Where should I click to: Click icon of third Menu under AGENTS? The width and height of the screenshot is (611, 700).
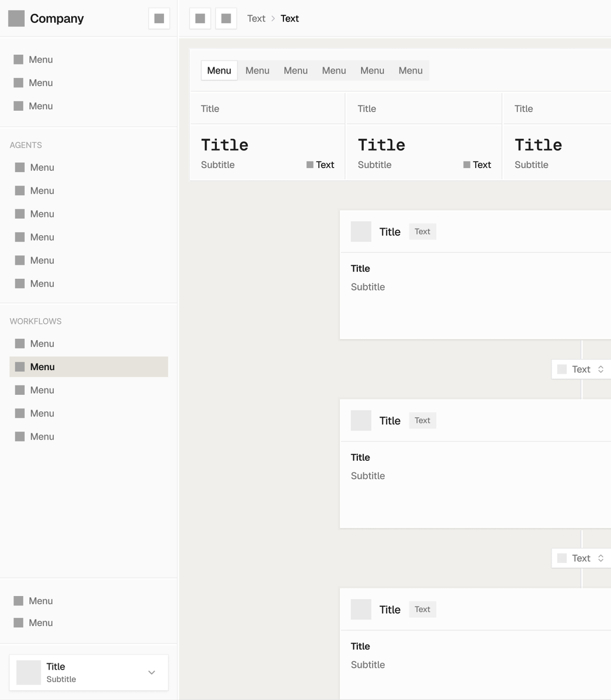(x=20, y=214)
